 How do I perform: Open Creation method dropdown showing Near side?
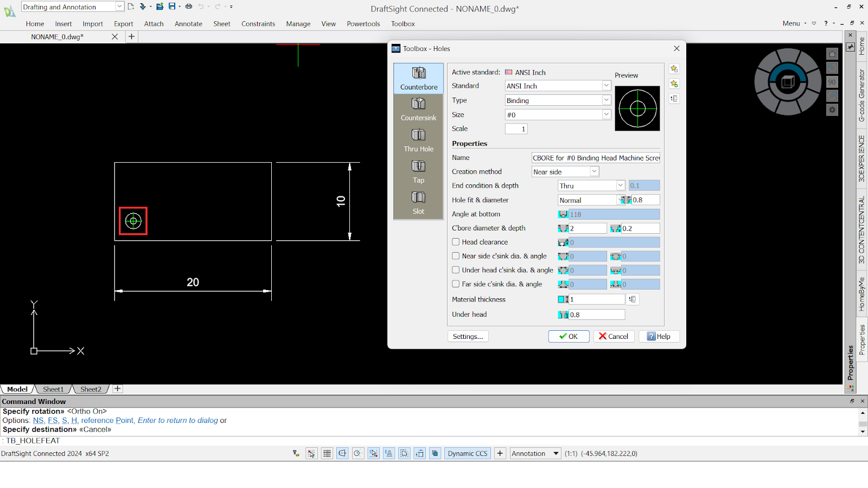565,172
